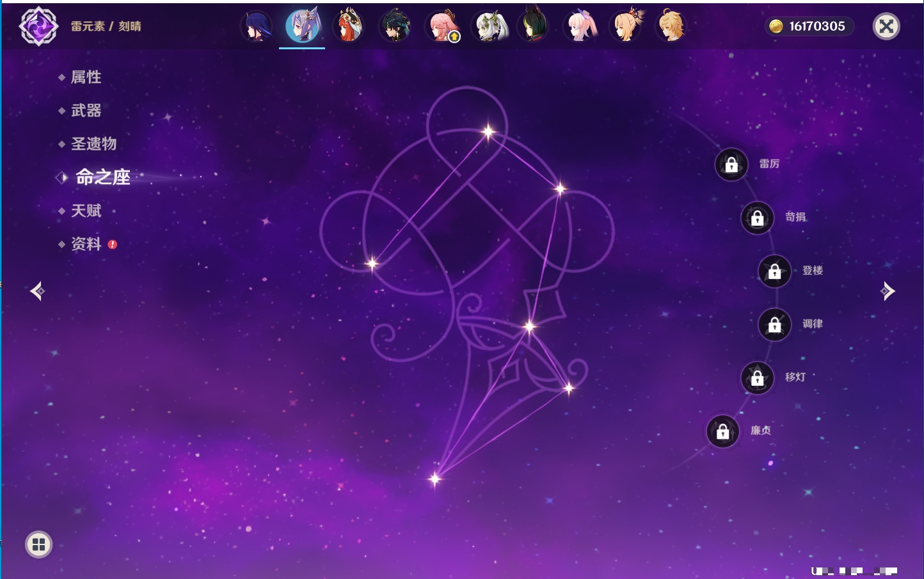Click the locked 雷厉 constellation icon
This screenshot has width=924, height=579.
731,164
